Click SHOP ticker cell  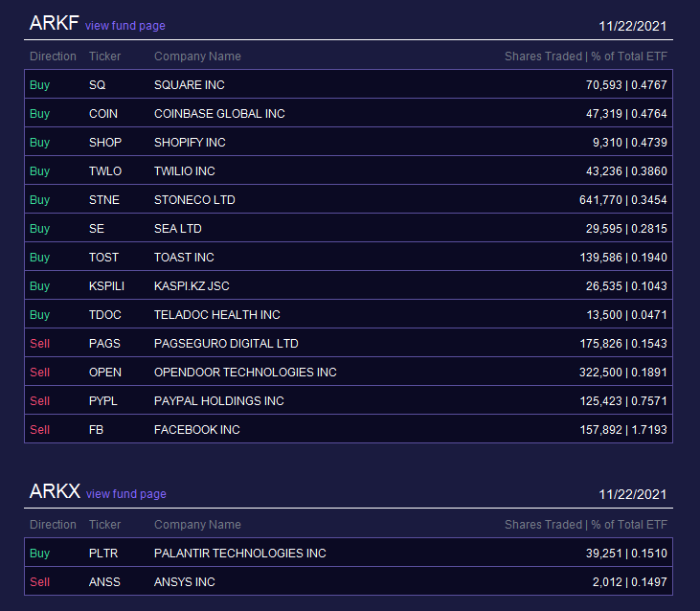coord(105,143)
